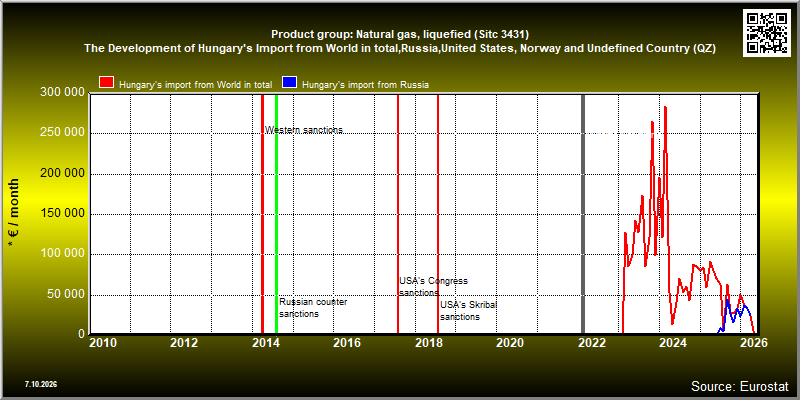
Task: Click the y-axis value "100 000"
Action: (x=62, y=254)
